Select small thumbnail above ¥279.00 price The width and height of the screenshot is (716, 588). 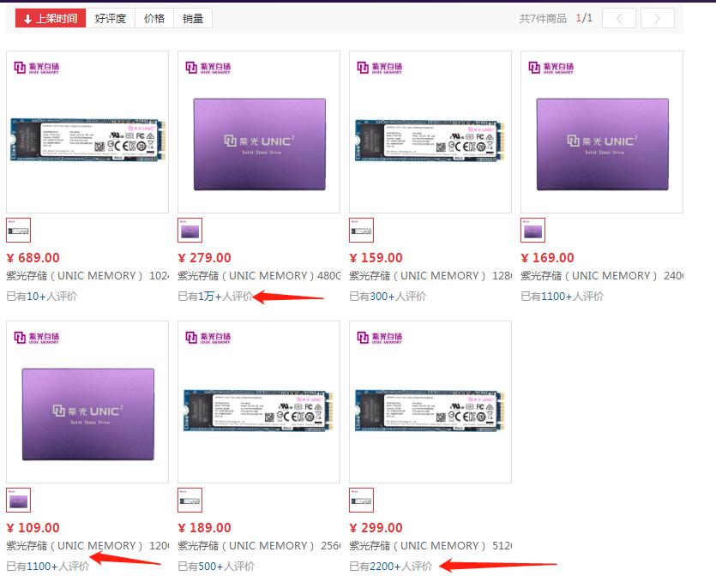click(x=190, y=230)
